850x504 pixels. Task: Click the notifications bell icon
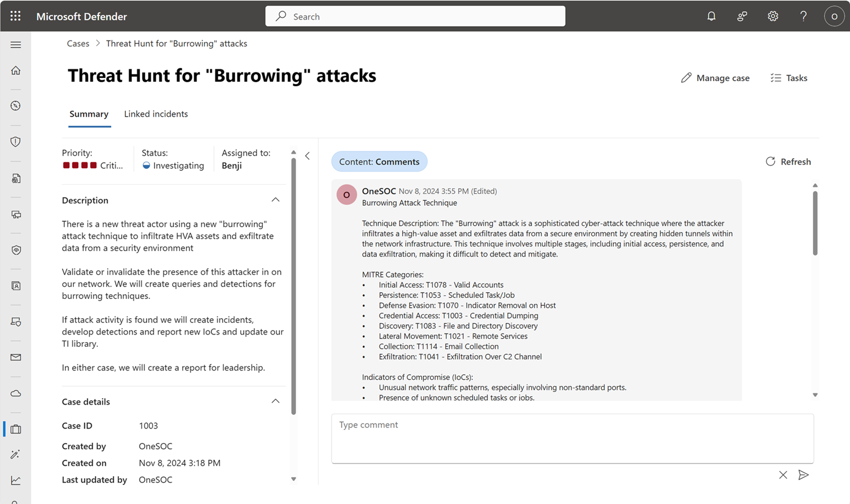tap(711, 16)
